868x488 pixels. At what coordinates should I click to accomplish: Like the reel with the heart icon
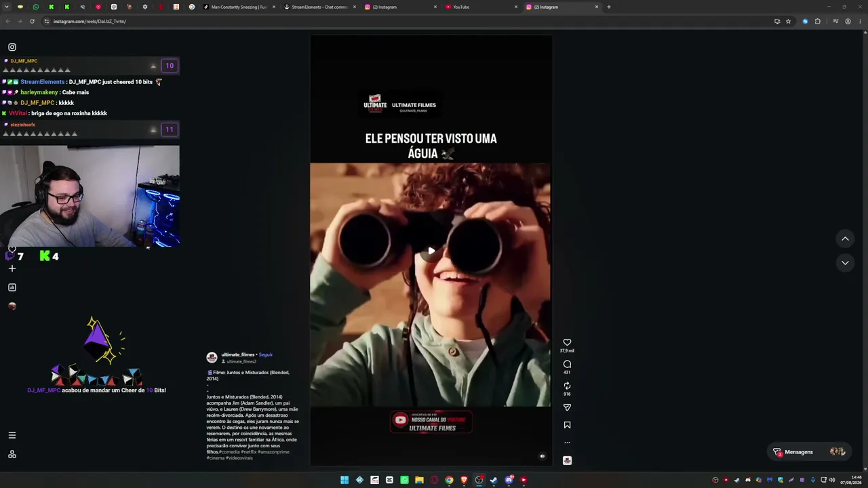click(x=567, y=342)
